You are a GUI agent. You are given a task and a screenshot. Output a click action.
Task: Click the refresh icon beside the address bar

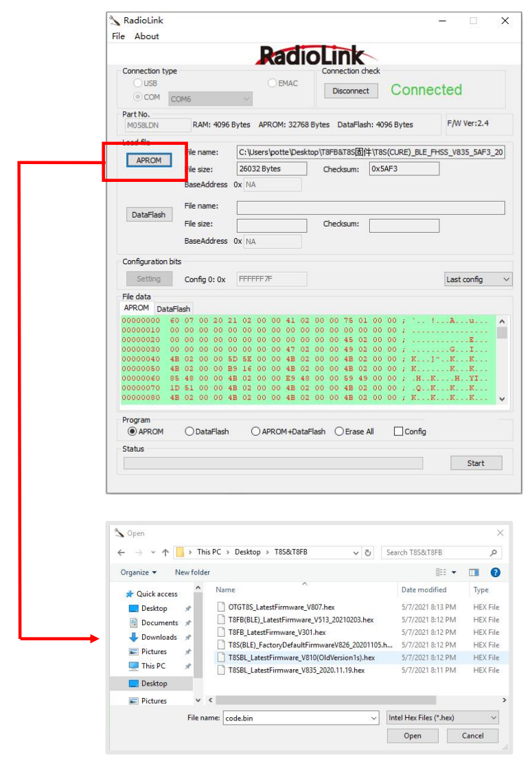(x=369, y=552)
